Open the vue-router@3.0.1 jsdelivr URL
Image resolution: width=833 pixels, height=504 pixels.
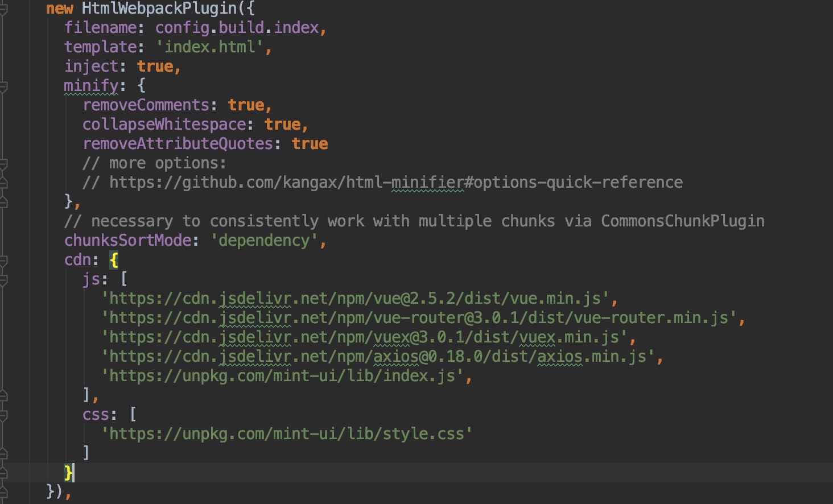tap(419, 318)
